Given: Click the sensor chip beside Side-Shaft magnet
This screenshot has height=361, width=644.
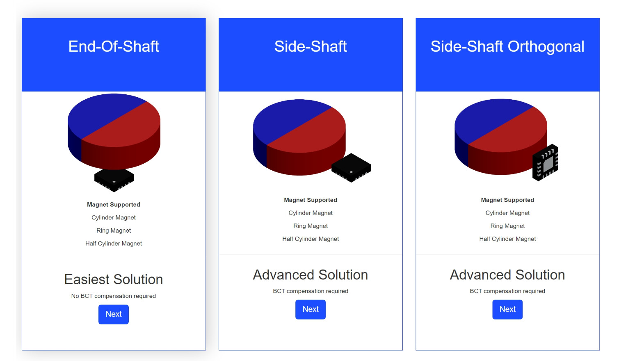Looking at the screenshot, I should point(351,167).
